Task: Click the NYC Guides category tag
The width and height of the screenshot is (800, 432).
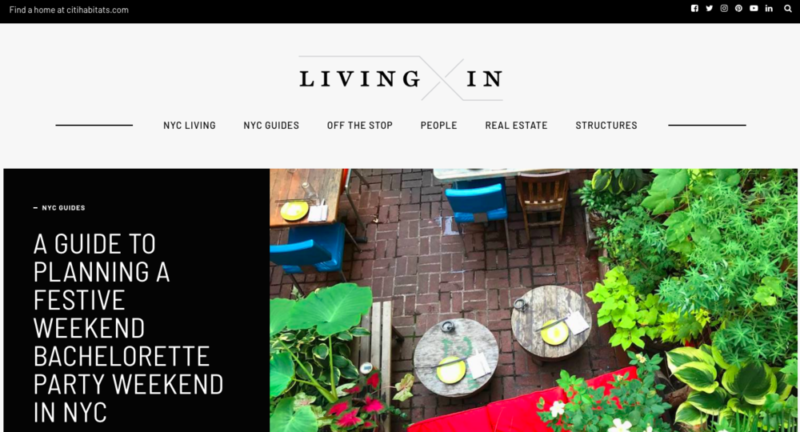Action: click(x=63, y=208)
